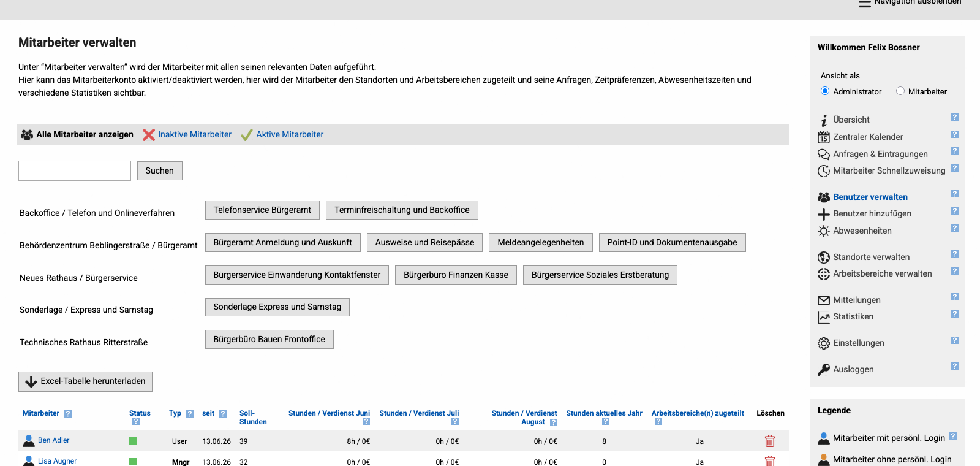980x466 pixels.
Task: Filter by Point-ID und Dokumentenausgabe
Action: (x=672, y=243)
